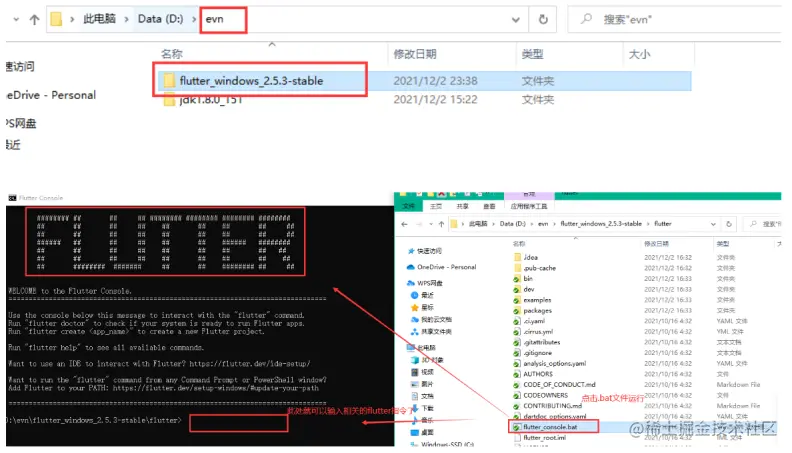Click the 2021/12/2 15:22 date cell

[x=435, y=99]
